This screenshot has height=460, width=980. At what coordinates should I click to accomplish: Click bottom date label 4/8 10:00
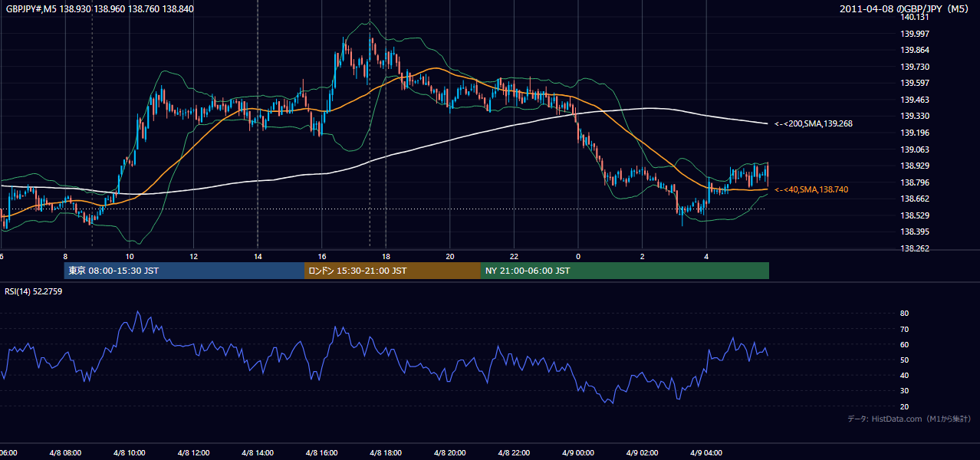[129, 453]
